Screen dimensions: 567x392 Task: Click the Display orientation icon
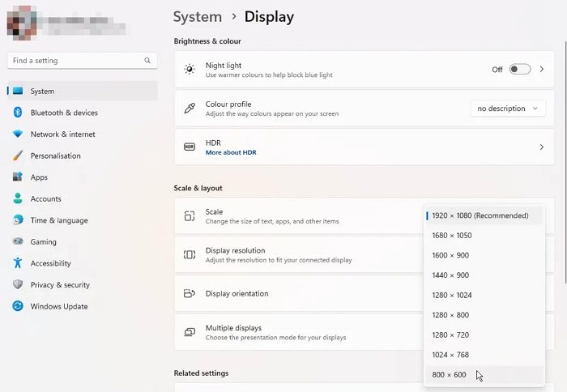[x=190, y=293]
